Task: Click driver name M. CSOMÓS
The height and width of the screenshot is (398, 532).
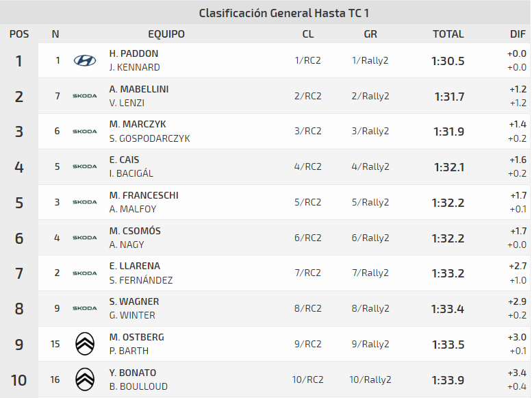Action: click(x=135, y=231)
